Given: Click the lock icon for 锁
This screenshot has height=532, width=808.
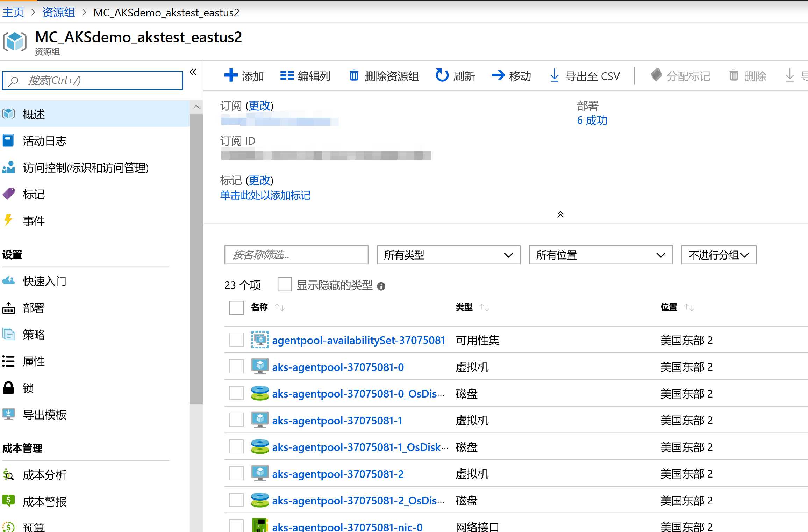Looking at the screenshot, I should (x=8, y=387).
